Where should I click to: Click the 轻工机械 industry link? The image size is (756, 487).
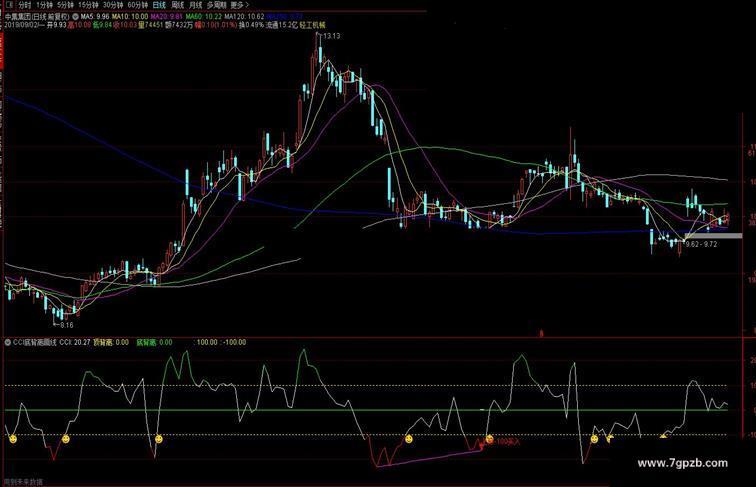312,25
